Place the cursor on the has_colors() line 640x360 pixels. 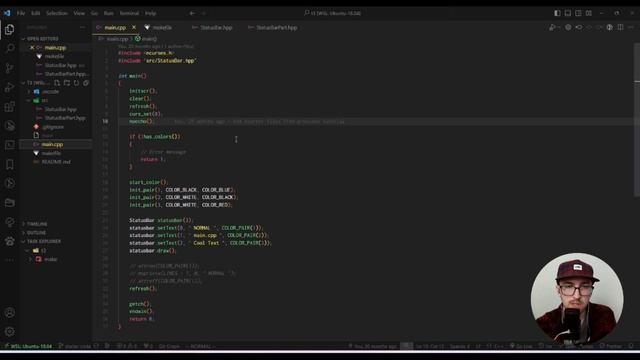coord(155,137)
